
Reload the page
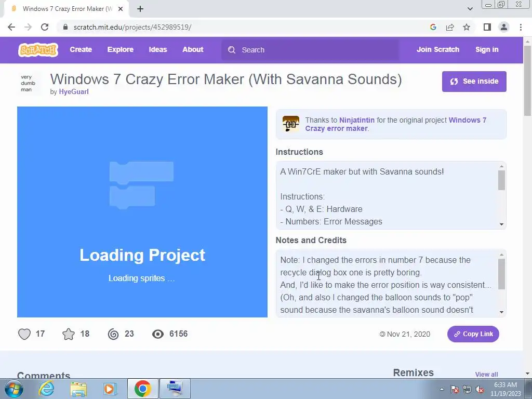(x=45, y=27)
